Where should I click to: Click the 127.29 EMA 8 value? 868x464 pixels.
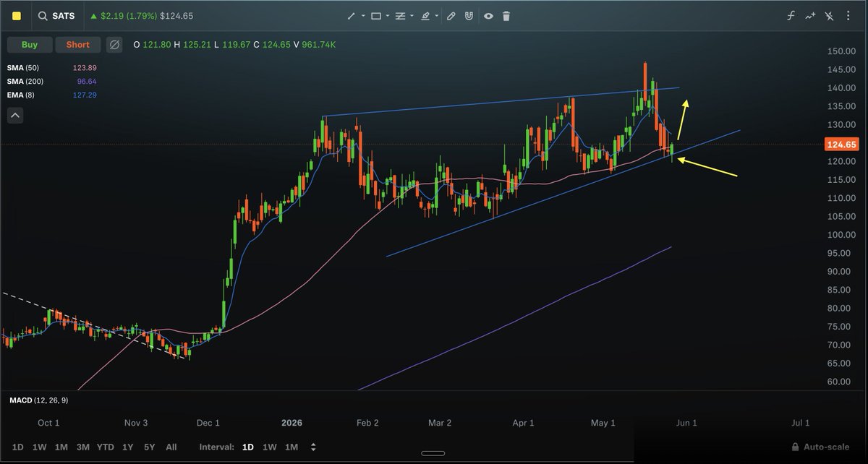click(x=85, y=95)
